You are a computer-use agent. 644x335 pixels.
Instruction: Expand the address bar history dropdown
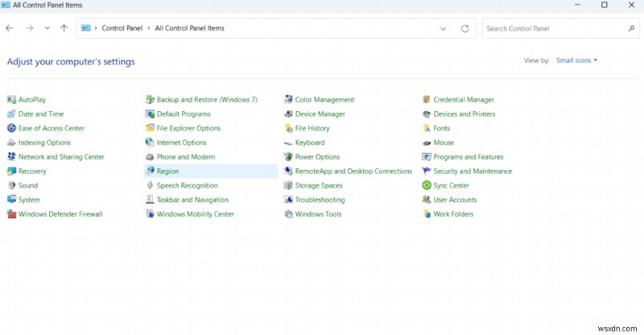443,28
